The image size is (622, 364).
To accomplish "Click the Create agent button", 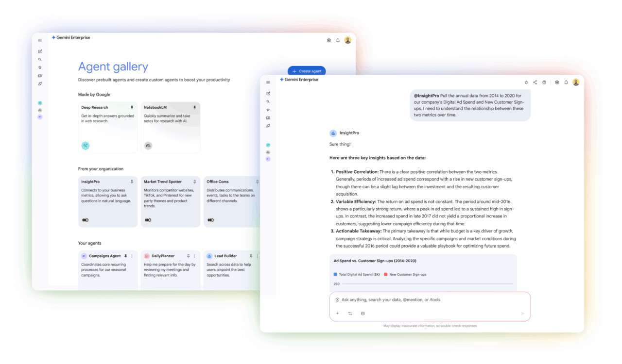I will (x=307, y=71).
